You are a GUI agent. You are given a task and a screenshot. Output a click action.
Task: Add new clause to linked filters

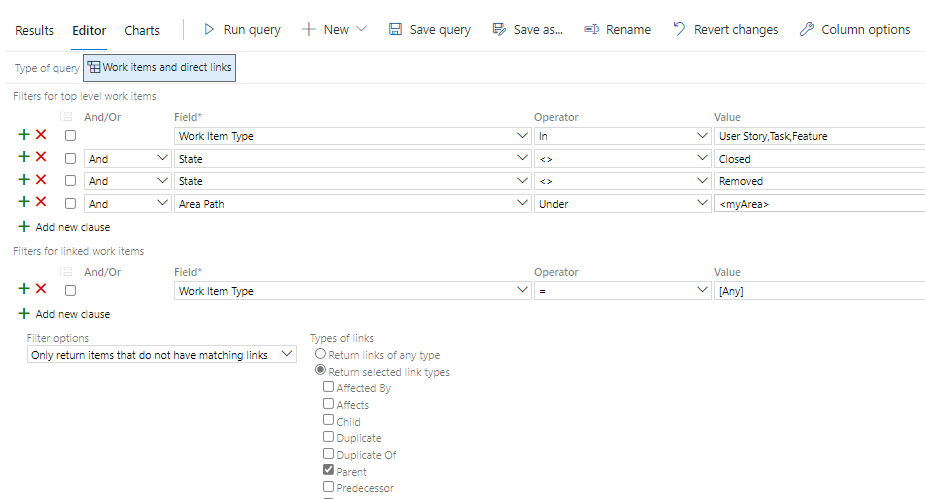64,314
